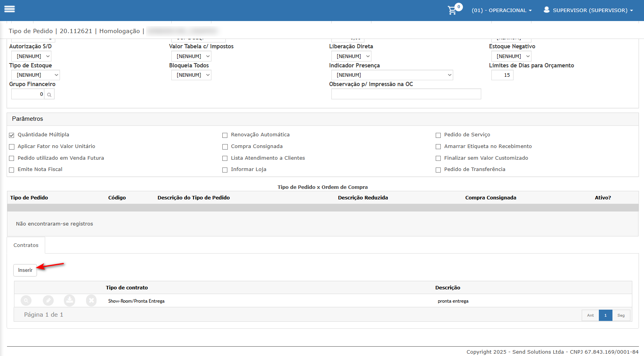Search Grupo Financeiro with magnifier icon
The width and height of the screenshot is (644, 356).
click(x=49, y=94)
